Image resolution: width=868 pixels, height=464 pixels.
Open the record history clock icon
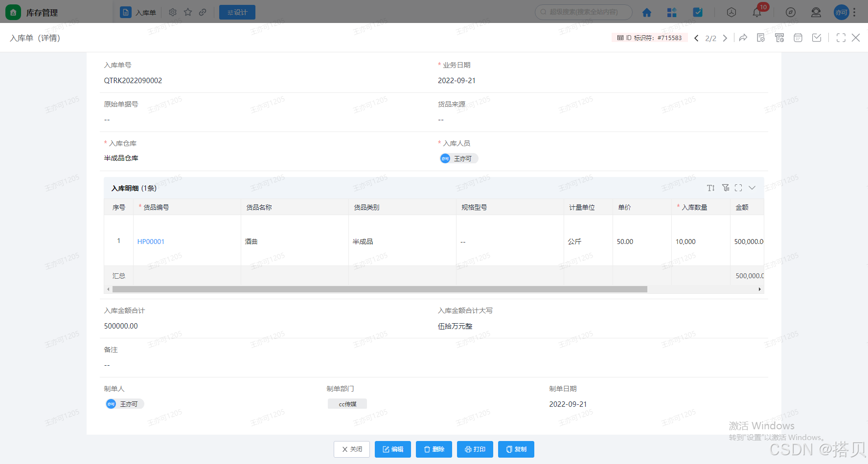pos(779,38)
